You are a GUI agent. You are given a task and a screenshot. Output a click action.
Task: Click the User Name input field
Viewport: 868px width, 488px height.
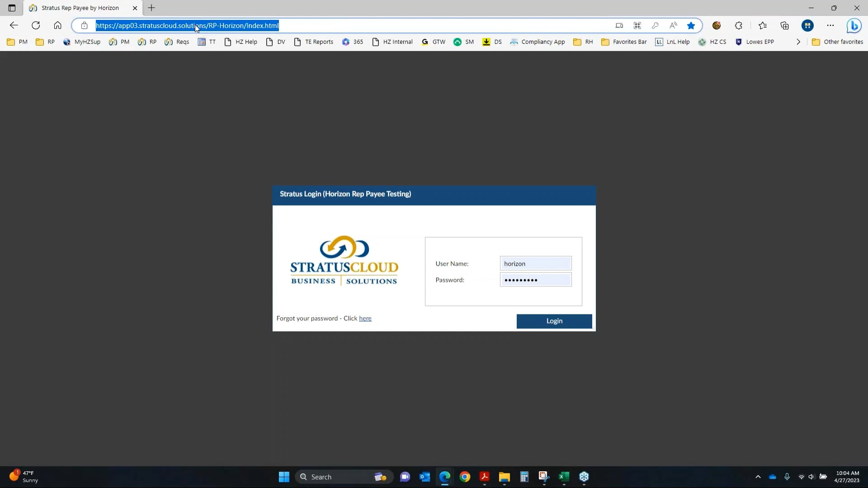pyautogui.click(x=536, y=263)
